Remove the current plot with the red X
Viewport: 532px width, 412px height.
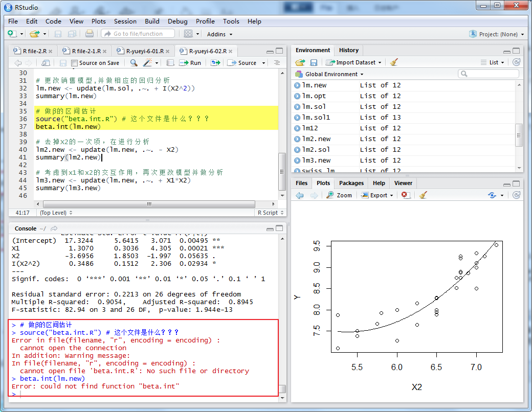pyautogui.click(x=405, y=195)
